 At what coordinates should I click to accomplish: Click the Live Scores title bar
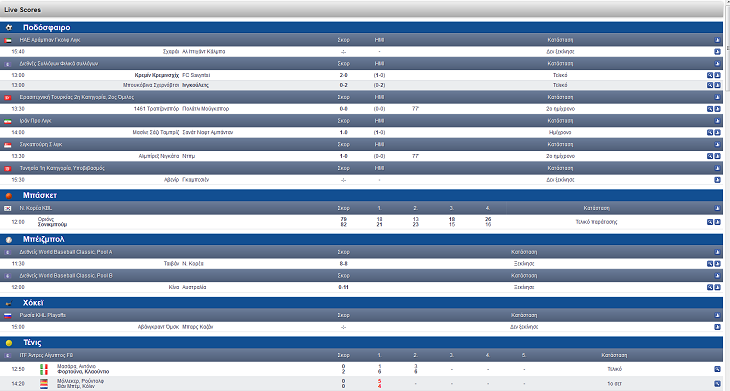pyautogui.click(x=361, y=9)
